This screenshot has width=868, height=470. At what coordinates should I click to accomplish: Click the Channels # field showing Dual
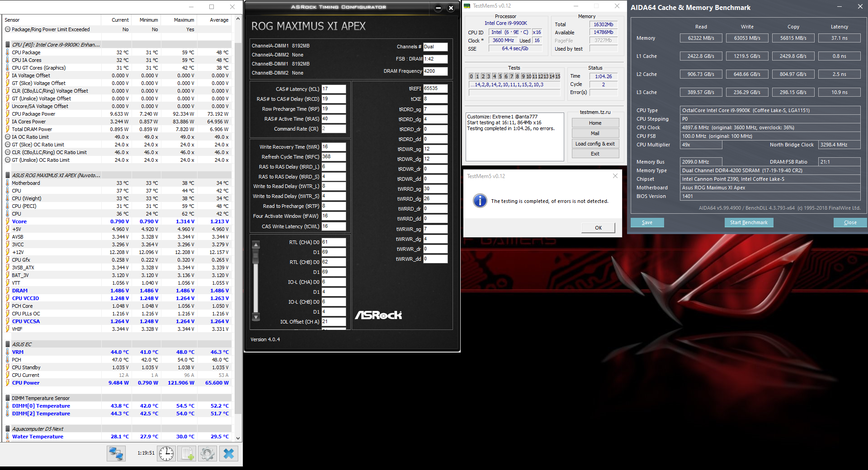coord(435,47)
